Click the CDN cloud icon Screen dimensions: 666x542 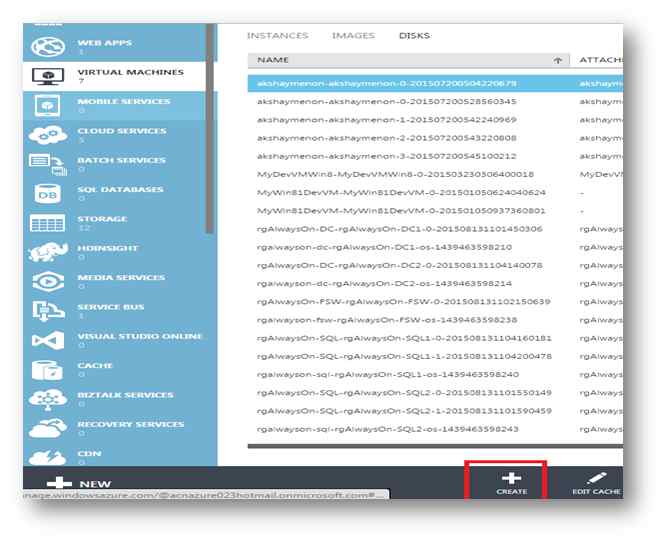click(48, 457)
